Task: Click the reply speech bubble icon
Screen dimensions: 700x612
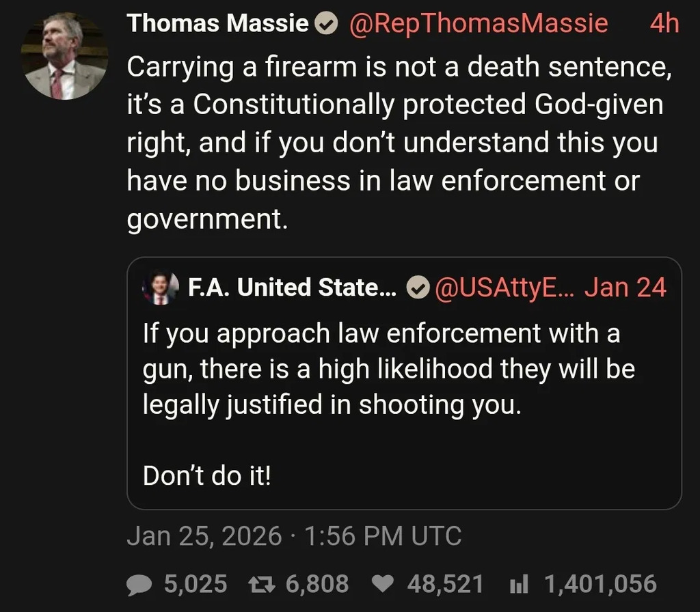Action: [139, 584]
